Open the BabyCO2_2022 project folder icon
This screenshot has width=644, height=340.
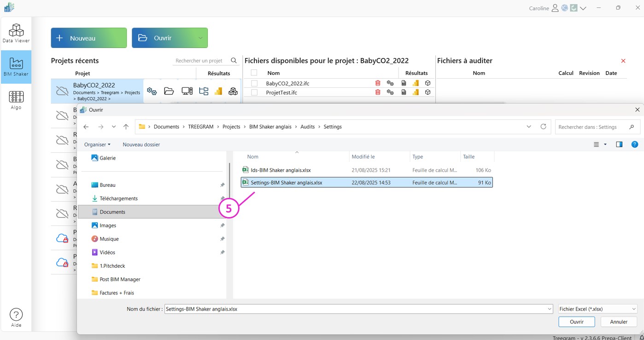[x=169, y=91]
